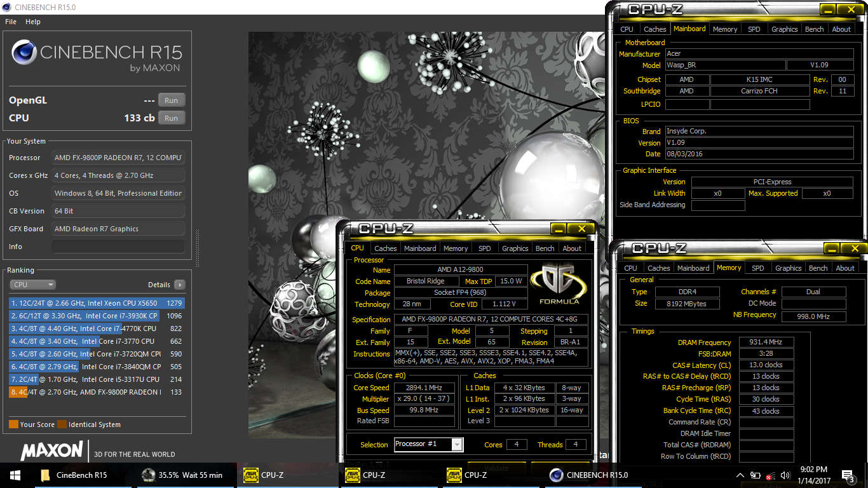The height and width of the screenshot is (488, 868).
Task: Click the network status tray icon
Action: (x=770, y=475)
